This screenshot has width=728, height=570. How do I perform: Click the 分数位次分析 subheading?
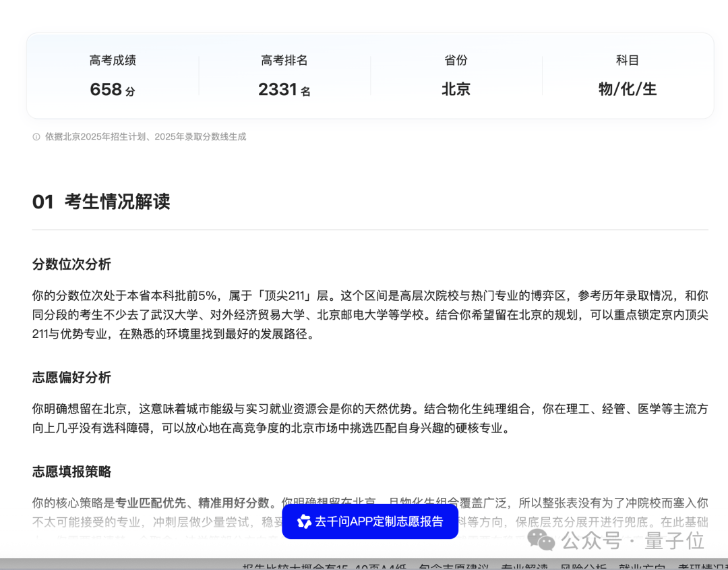[x=71, y=264]
